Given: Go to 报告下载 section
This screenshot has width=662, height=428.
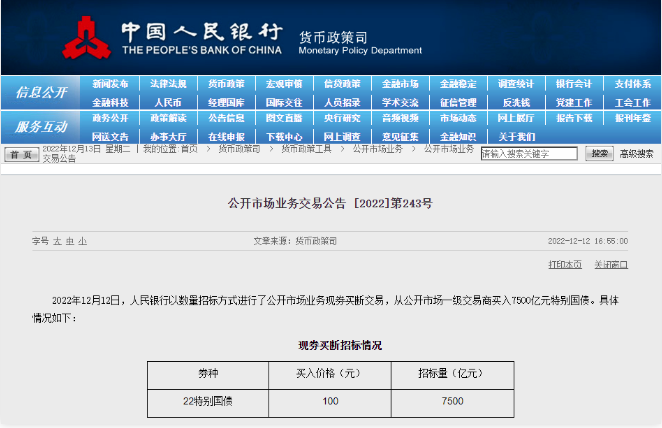Looking at the screenshot, I should [574, 118].
